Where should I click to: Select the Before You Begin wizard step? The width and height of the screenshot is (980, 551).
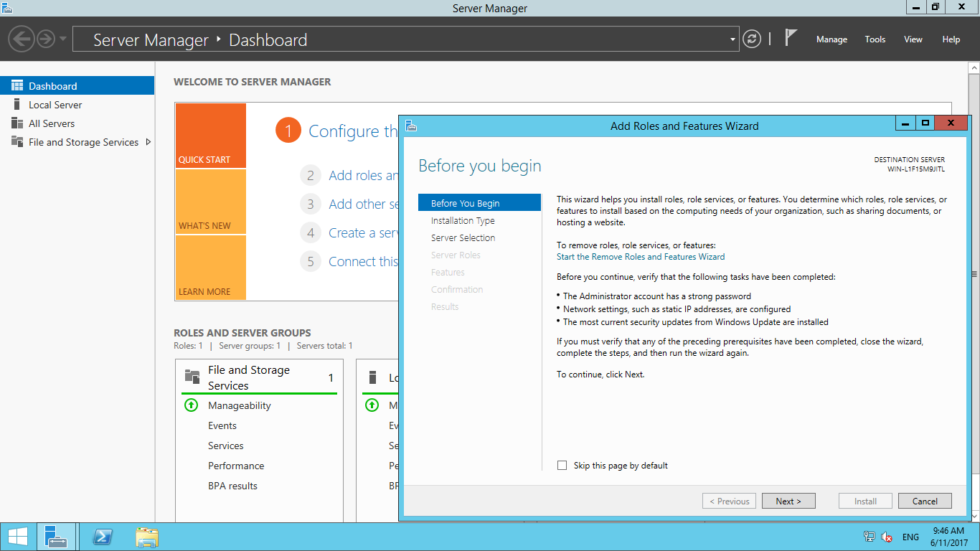click(479, 203)
